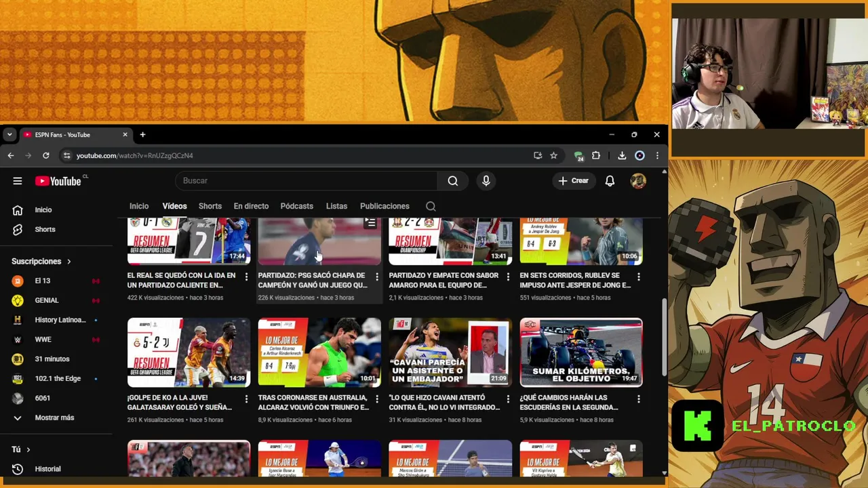Click the Buscar search field
Screen dimensions: 868x488
pyautogui.click(x=307, y=181)
